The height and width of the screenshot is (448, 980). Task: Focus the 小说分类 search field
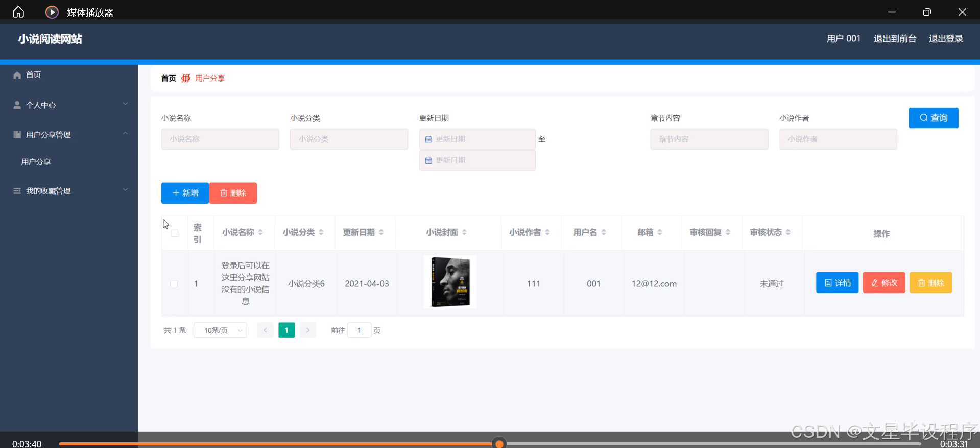point(349,139)
